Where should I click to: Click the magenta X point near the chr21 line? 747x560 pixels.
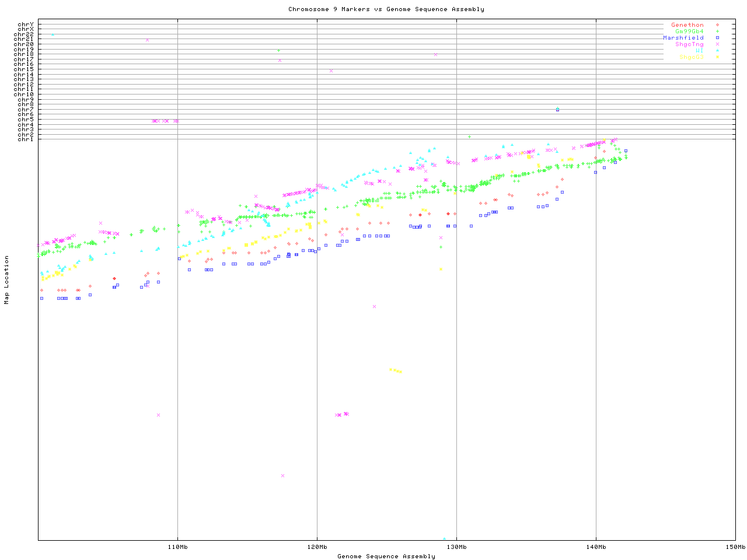pyautogui.click(x=147, y=40)
